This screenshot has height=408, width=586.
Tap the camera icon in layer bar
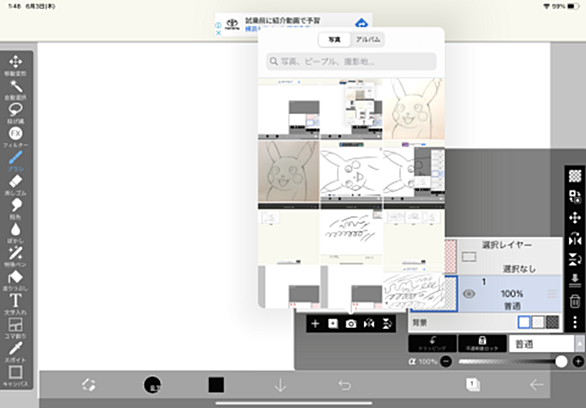351,324
